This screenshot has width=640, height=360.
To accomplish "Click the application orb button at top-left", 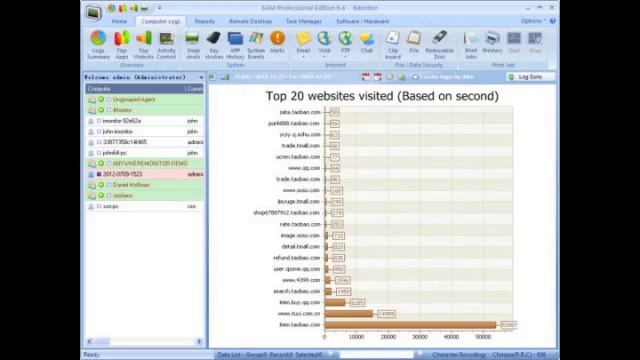I will (94, 13).
